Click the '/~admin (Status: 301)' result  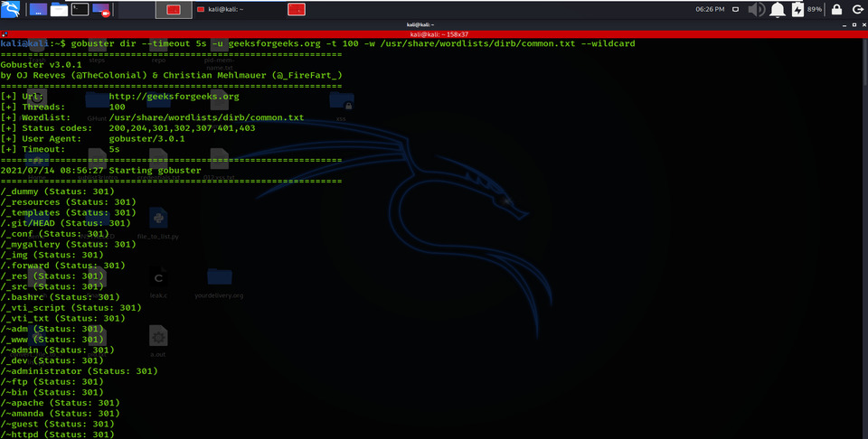(x=58, y=350)
